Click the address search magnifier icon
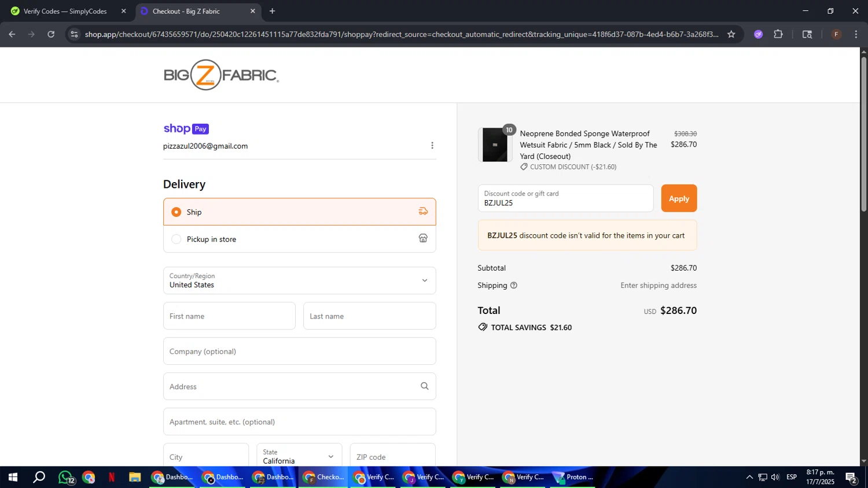The width and height of the screenshot is (868, 488). pos(424,386)
